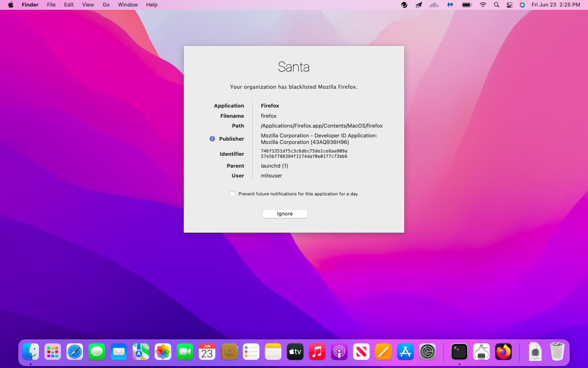Open the Apple menu
This screenshot has width=588, height=368.
(x=11, y=5)
